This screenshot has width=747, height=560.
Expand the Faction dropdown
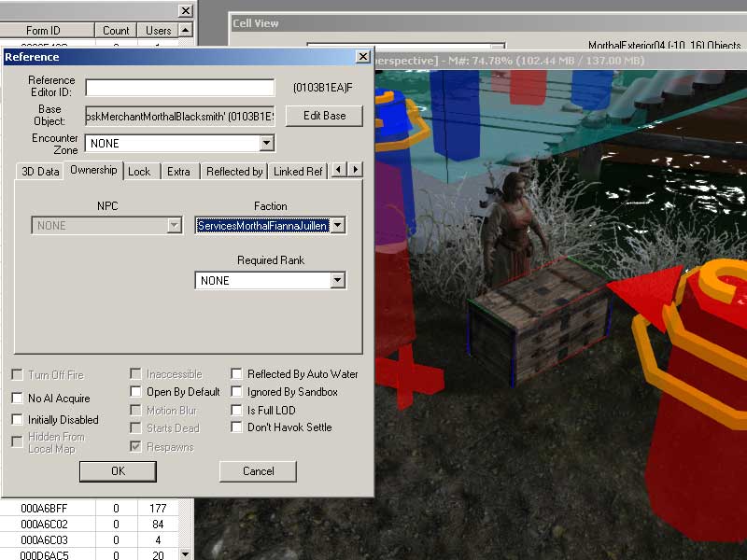pyautogui.click(x=338, y=225)
